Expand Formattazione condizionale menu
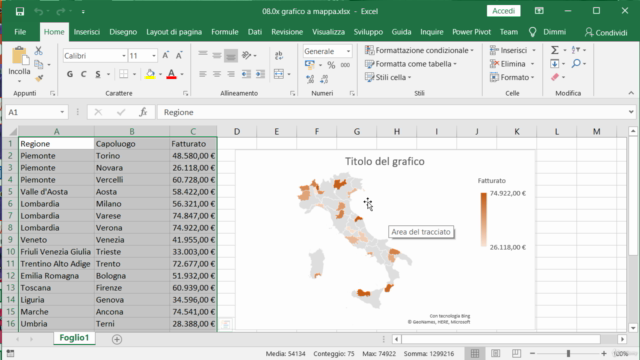Screen dimensions: 640x360 point(419,50)
